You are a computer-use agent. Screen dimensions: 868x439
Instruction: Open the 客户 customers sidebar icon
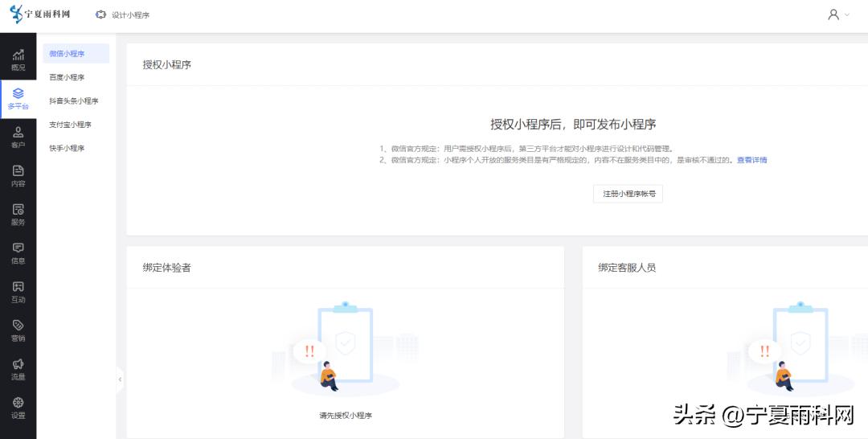click(x=18, y=137)
